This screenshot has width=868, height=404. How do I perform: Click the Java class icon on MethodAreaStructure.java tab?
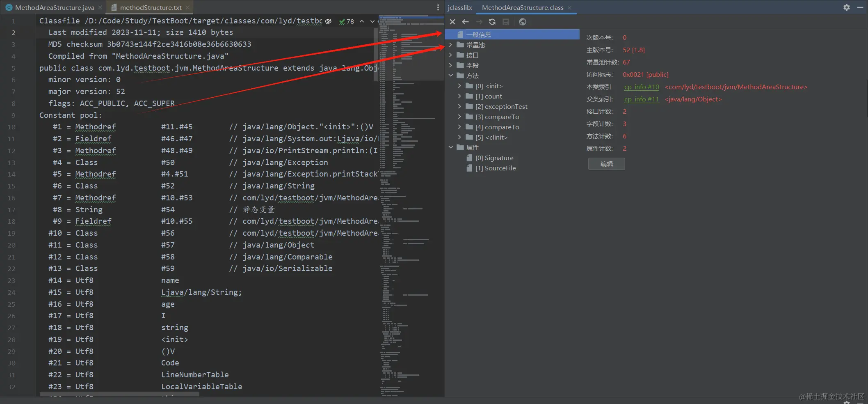point(9,7)
